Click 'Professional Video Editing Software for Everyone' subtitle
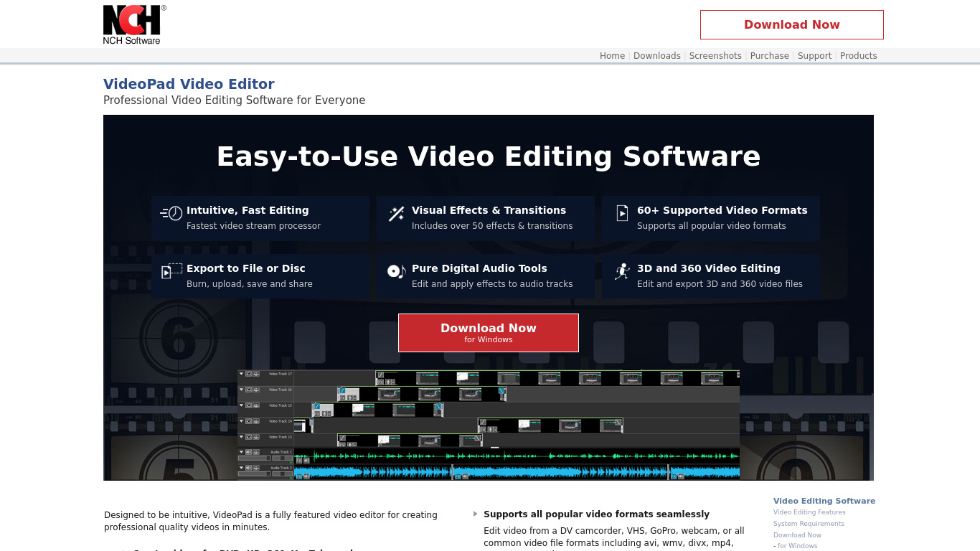Screen dimensions: 980x551 [x=235, y=100]
